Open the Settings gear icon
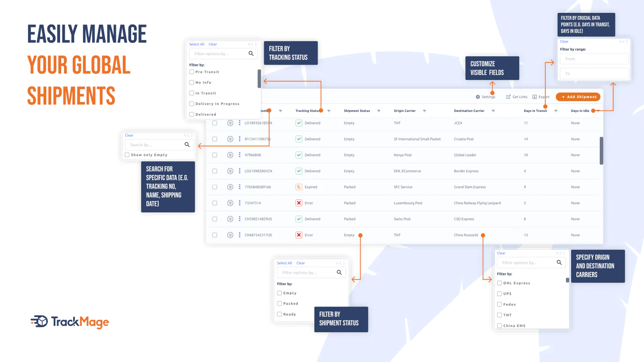Screen dimensions: 644x362 [x=478, y=97]
